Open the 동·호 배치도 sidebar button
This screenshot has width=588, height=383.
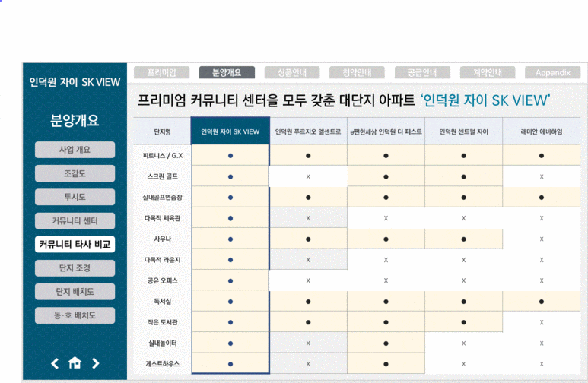[75, 315]
